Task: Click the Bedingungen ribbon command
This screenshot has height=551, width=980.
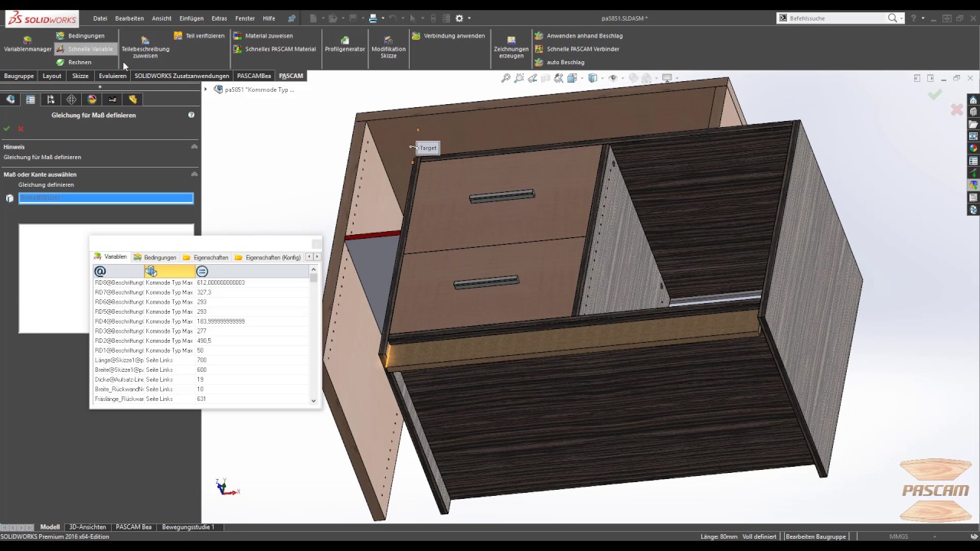Action: pos(80,36)
